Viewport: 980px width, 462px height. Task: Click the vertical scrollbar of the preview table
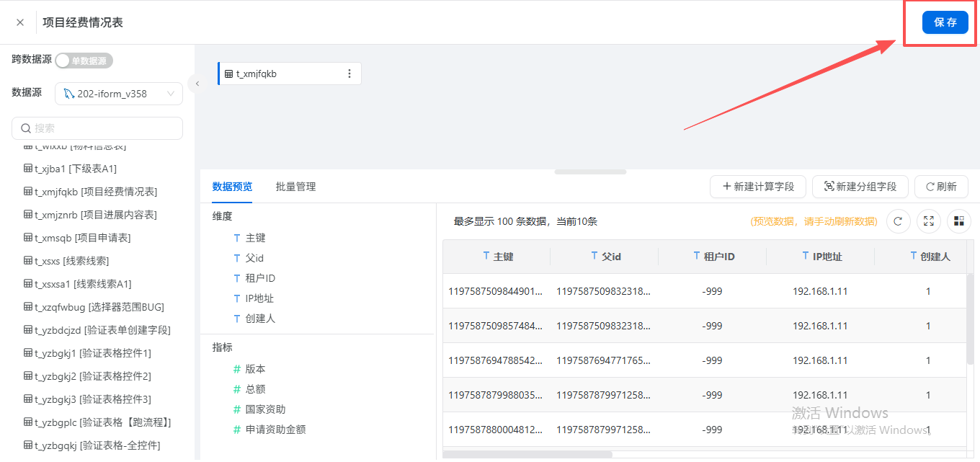click(971, 319)
